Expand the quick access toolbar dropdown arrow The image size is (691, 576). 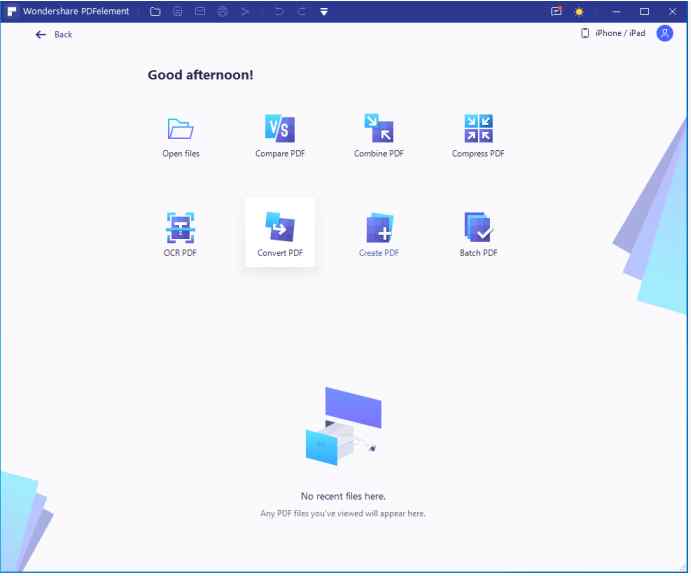click(x=324, y=12)
